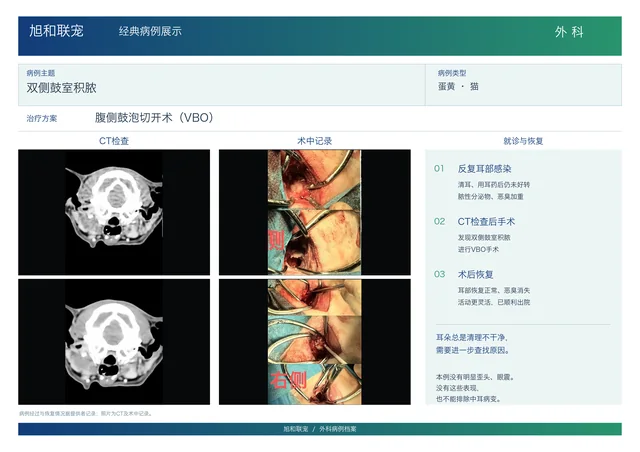Click the footer text 旭和联宠 / 外科病例档案
The width and height of the screenshot is (640, 452).
[x=320, y=429]
